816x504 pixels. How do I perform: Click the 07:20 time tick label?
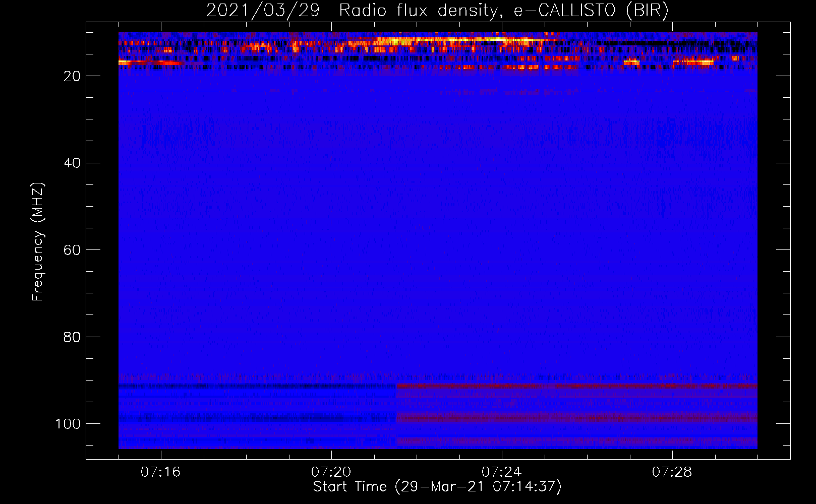pos(331,472)
